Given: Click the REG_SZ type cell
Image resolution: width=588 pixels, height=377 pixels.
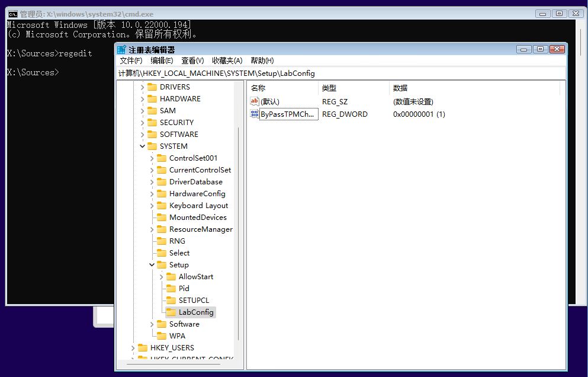Looking at the screenshot, I should click(335, 102).
